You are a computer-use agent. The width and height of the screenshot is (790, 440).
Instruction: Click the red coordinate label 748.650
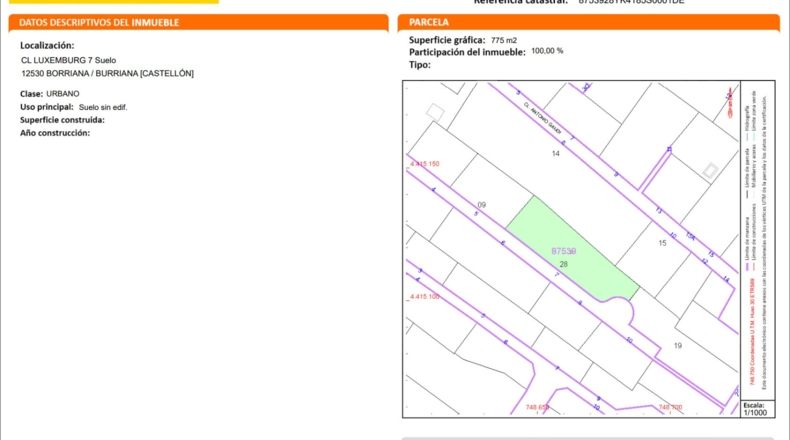[x=537, y=407]
